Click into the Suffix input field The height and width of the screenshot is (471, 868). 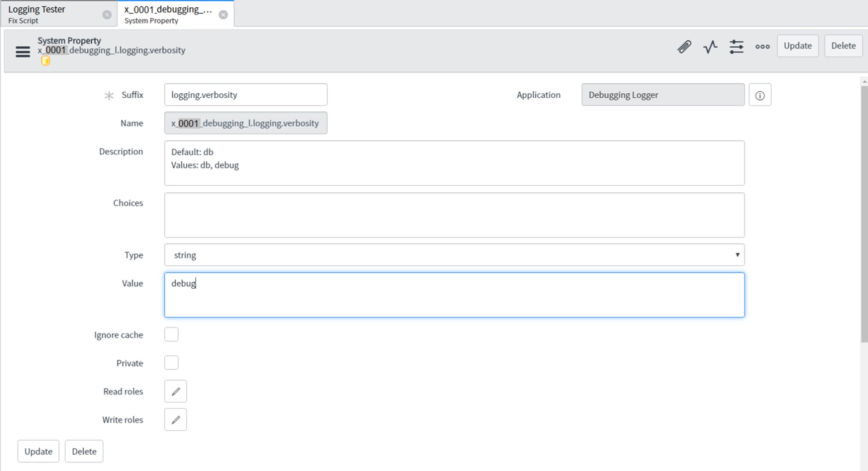click(245, 95)
